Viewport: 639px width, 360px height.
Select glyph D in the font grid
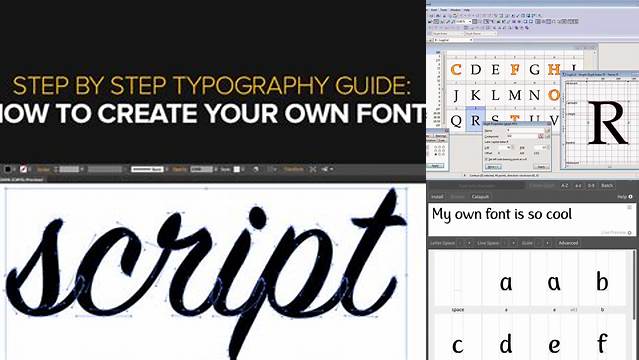pos(476,70)
